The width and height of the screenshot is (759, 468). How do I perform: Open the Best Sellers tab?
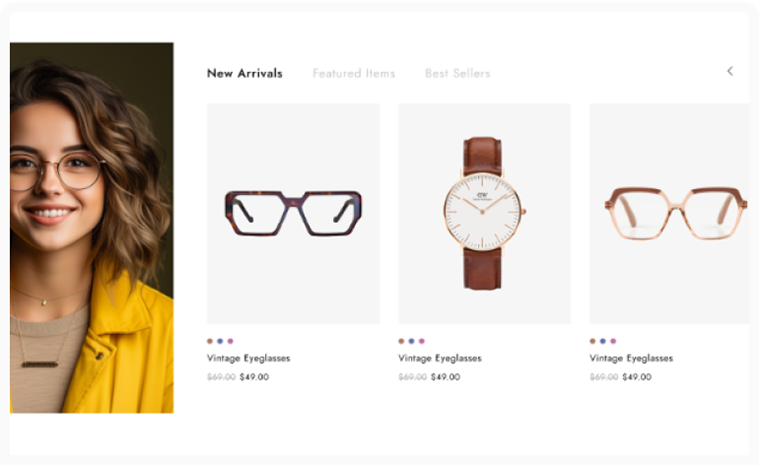(457, 74)
